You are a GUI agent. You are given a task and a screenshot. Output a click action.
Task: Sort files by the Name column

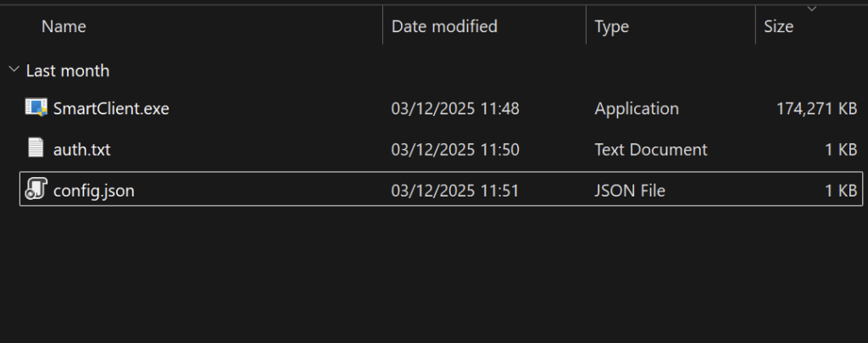[x=64, y=26]
